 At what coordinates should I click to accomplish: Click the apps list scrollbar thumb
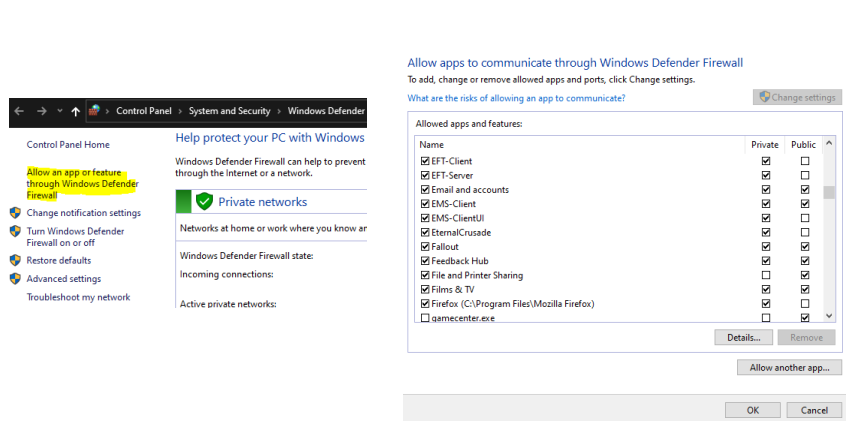(829, 193)
